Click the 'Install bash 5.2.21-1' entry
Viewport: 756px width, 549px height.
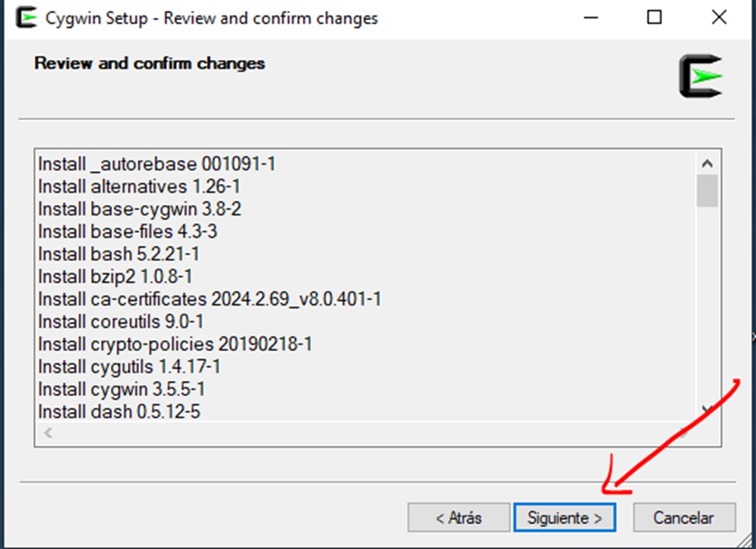click(119, 254)
